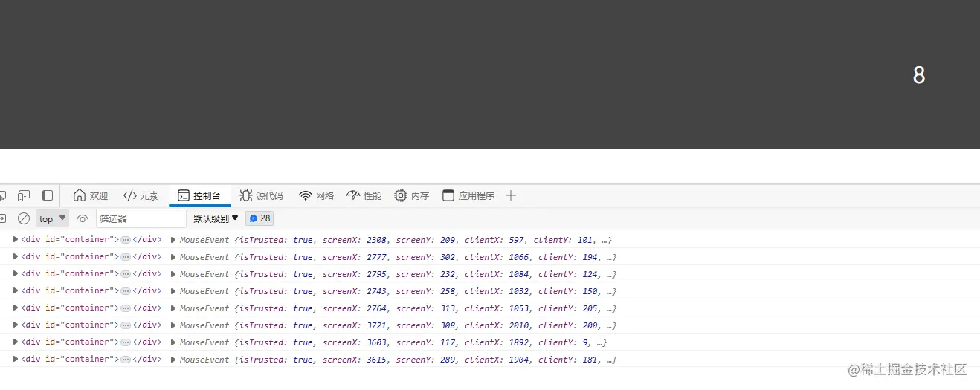Expand div container in screenX 3615 row
This screenshot has width=980, height=390.
pos(16,359)
